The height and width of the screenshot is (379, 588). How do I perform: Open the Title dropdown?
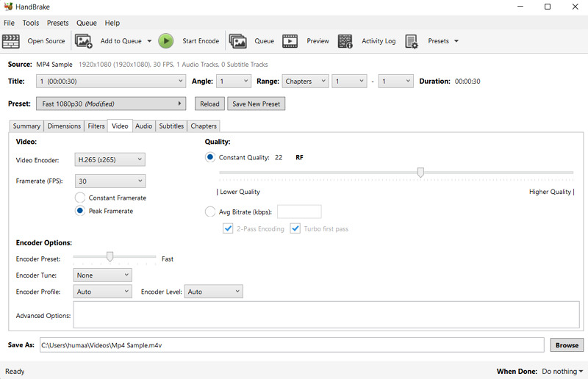[111, 82]
